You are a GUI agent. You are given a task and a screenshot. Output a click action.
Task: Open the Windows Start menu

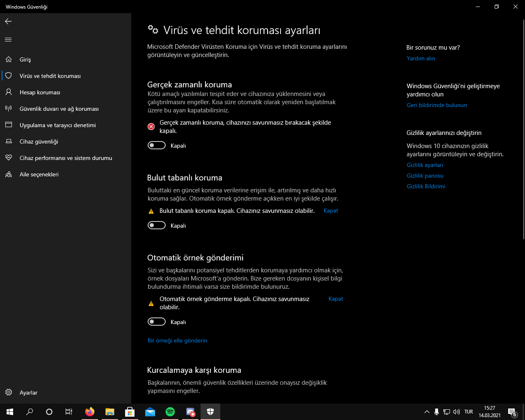(10, 412)
